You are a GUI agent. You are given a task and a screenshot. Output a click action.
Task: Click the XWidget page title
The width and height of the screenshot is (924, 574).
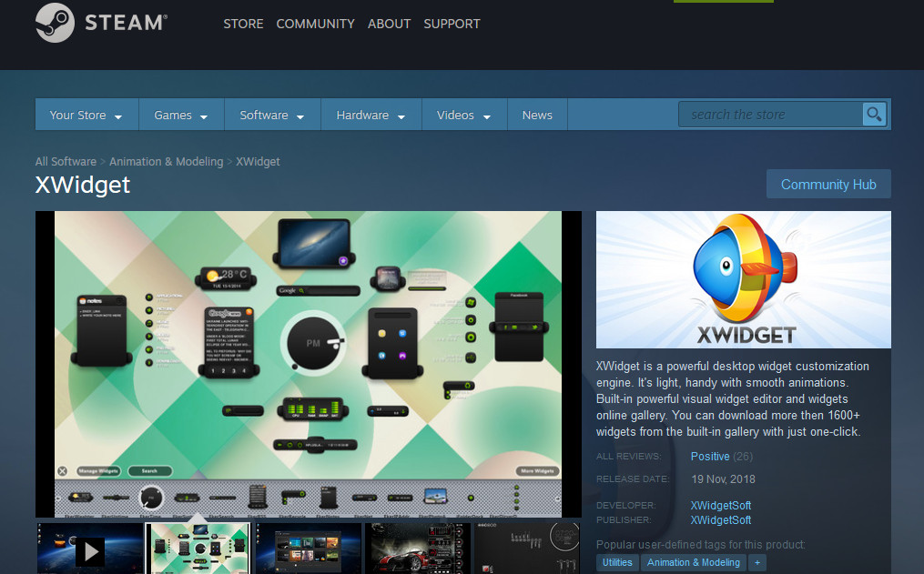coord(83,185)
